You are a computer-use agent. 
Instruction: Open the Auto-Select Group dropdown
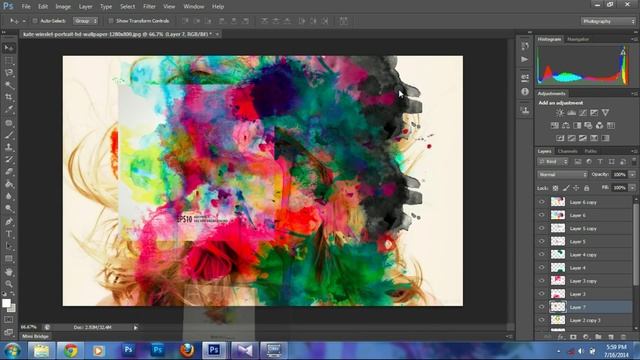tap(86, 21)
